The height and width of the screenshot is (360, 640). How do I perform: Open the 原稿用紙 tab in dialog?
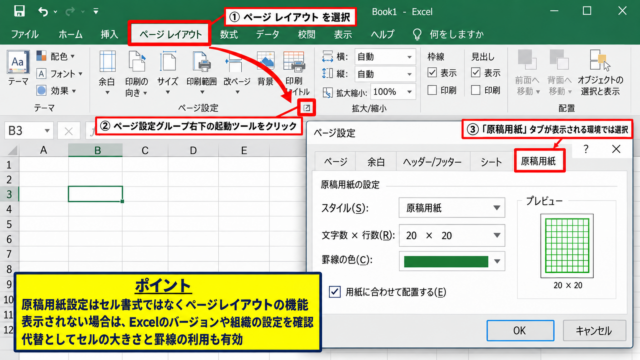[539, 161]
